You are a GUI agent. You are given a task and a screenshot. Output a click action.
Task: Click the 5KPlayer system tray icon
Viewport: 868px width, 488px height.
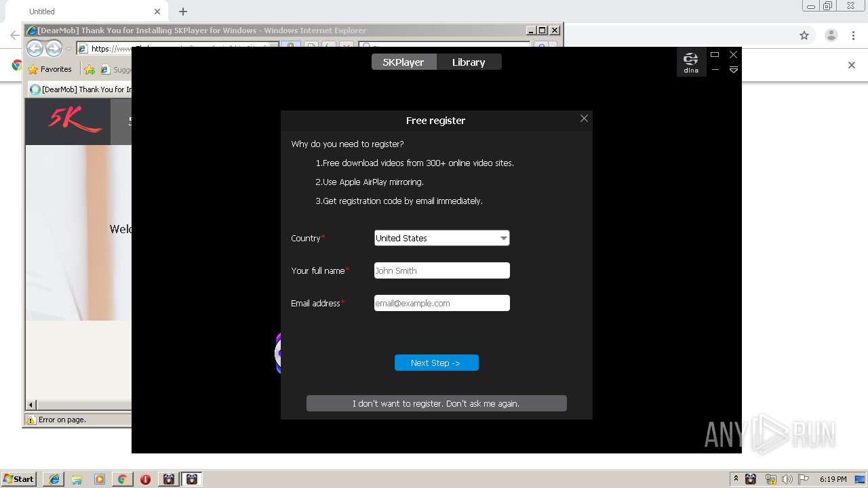pyautogui.click(x=751, y=479)
